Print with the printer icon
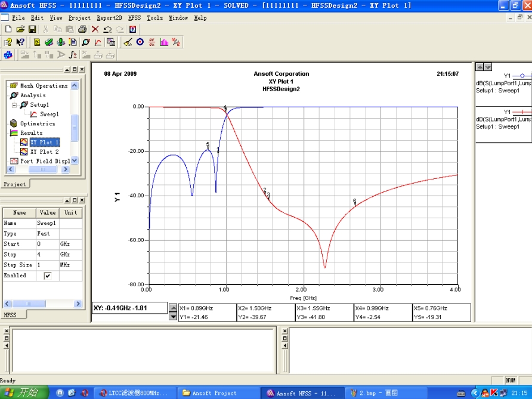Image resolution: width=532 pixels, height=399 pixels. tap(82, 29)
